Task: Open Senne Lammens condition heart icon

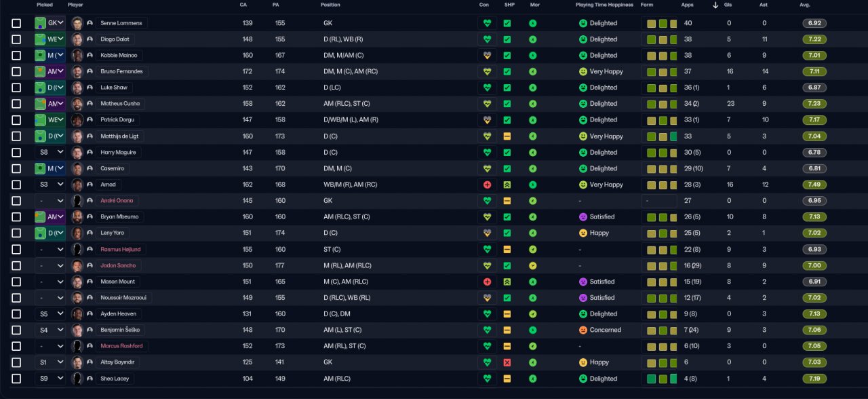Action: click(486, 23)
